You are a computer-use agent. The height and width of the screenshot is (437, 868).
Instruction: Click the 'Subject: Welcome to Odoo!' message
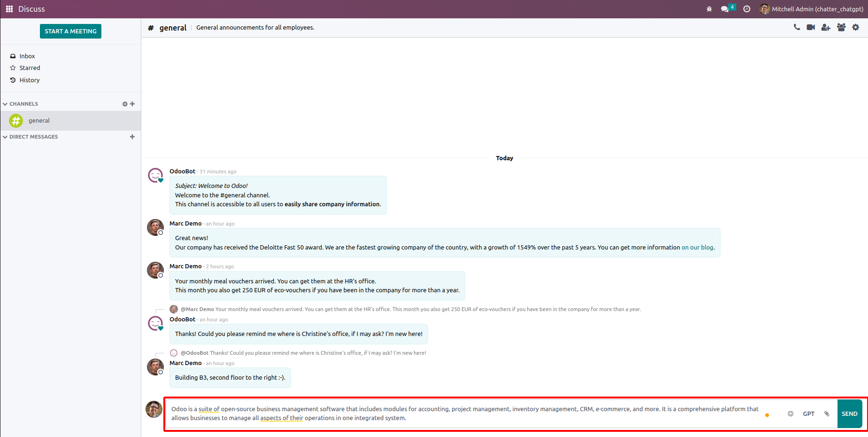point(278,195)
